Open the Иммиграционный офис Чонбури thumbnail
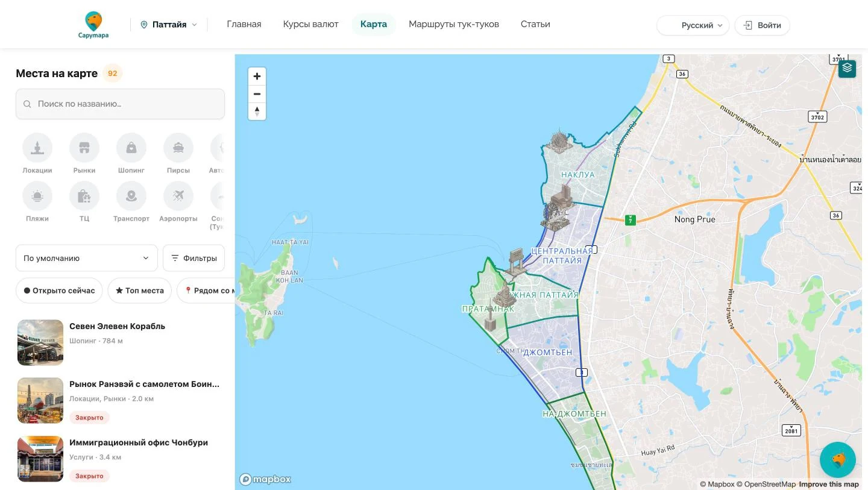 tap(40, 459)
